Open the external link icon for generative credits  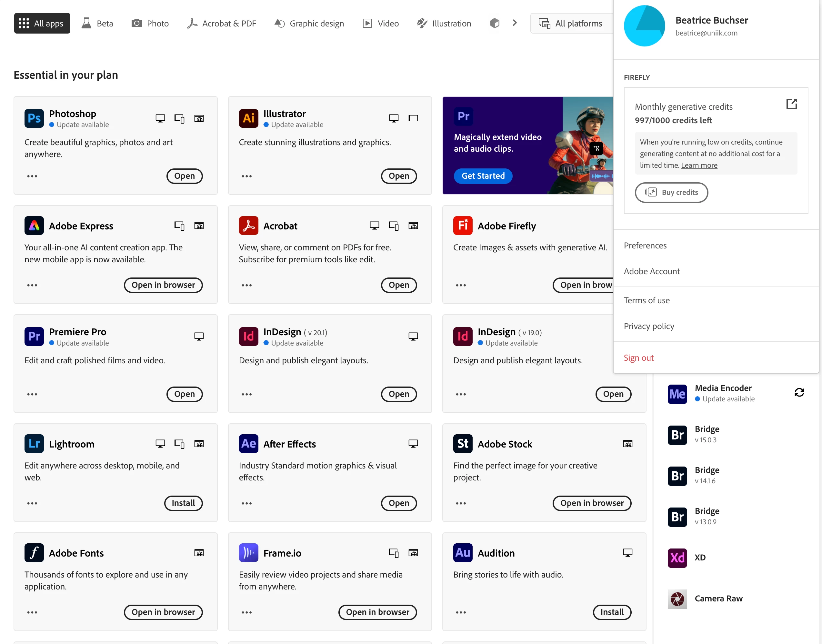[x=791, y=104]
